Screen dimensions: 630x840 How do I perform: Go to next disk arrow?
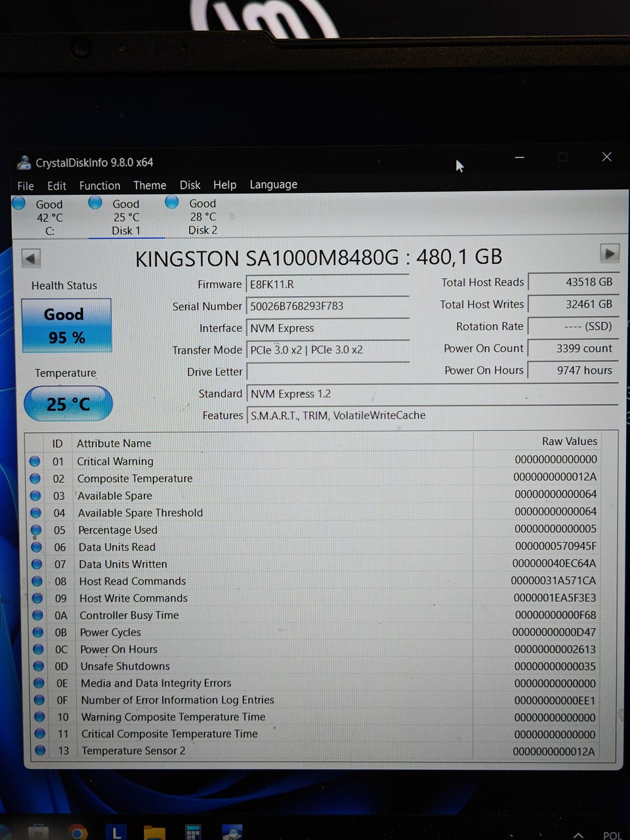(x=610, y=253)
